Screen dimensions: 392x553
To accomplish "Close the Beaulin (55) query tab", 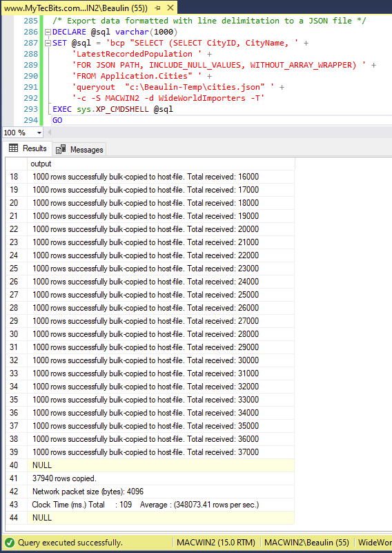I will pos(170,8).
